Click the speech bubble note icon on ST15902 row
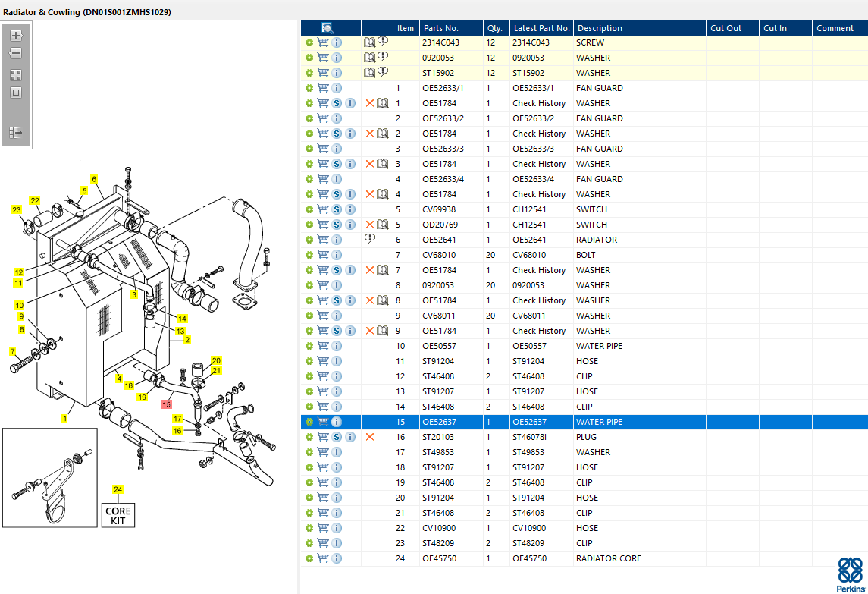The width and height of the screenshot is (868, 594). coord(383,73)
